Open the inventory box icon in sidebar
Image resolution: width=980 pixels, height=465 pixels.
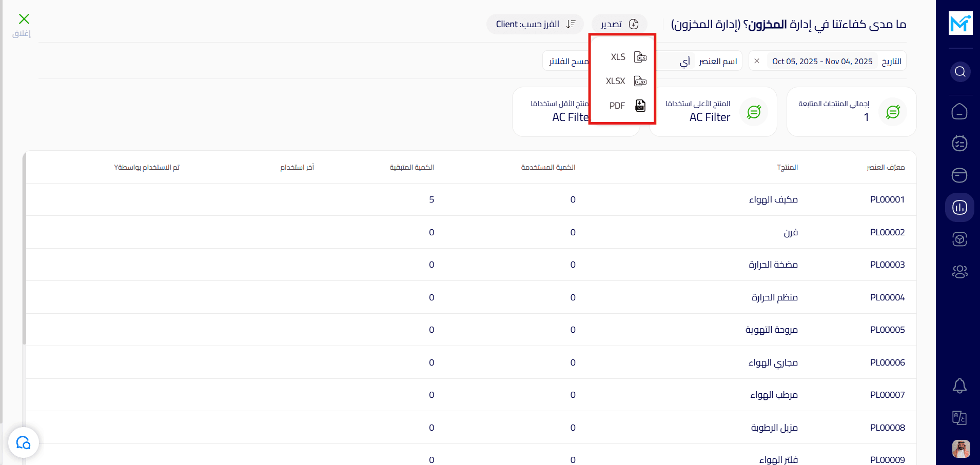click(959, 239)
